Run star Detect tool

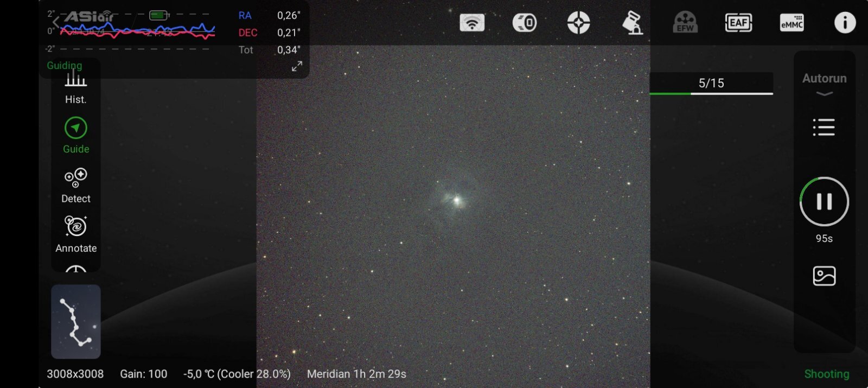[76, 186]
